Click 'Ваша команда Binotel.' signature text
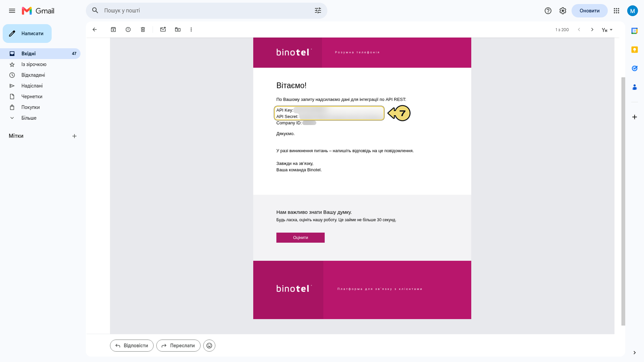The image size is (644, 362). point(299,170)
